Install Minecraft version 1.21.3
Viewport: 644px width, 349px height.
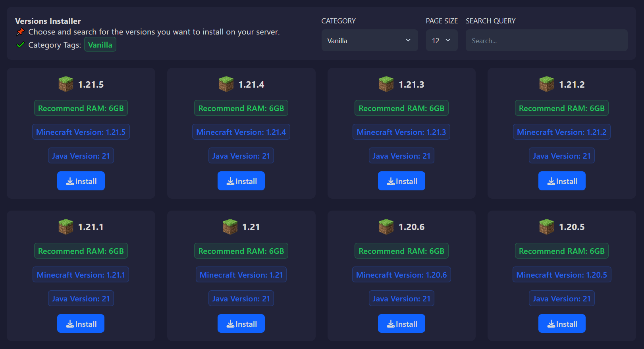click(x=401, y=181)
